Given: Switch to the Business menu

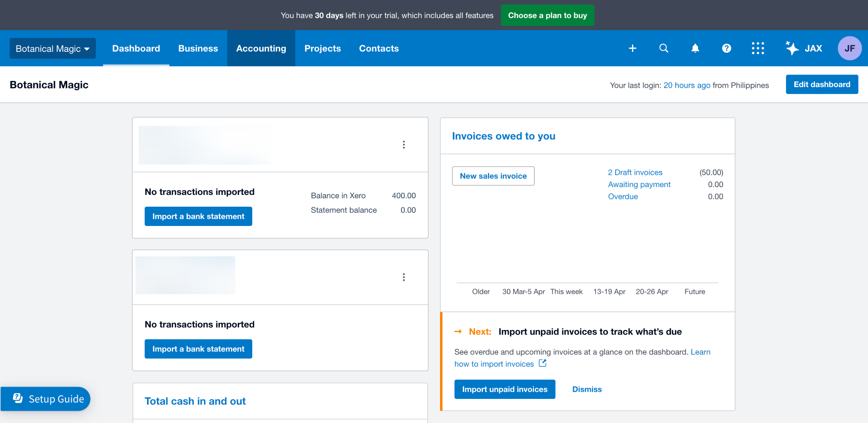Looking at the screenshot, I should pos(198,48).
